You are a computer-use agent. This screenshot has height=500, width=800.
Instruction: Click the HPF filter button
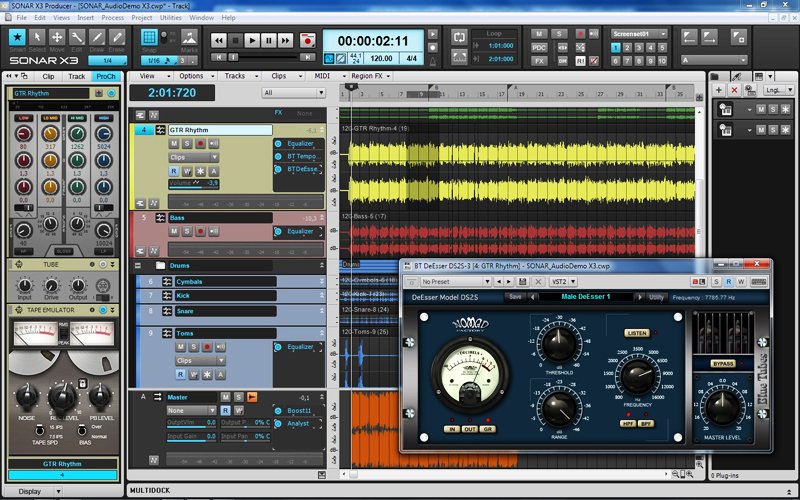pos(628,424)
